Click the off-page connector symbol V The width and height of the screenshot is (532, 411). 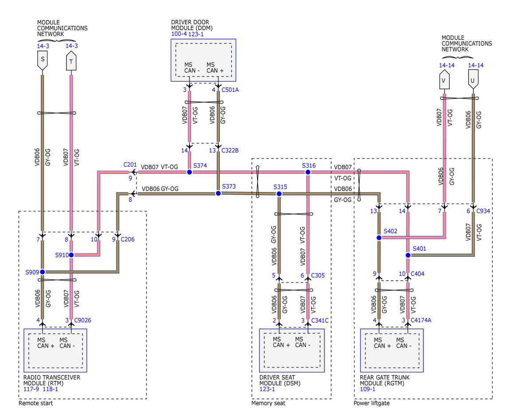click(x=444, y=82)
